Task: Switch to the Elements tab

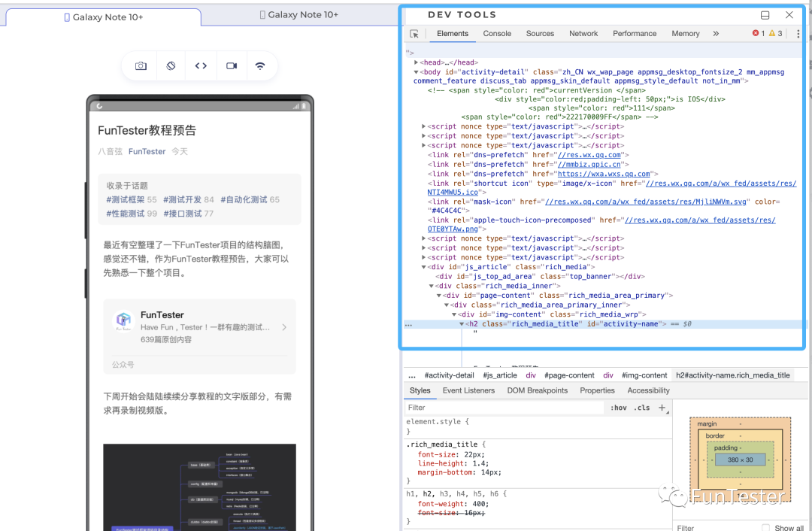Action: [453, 34]
